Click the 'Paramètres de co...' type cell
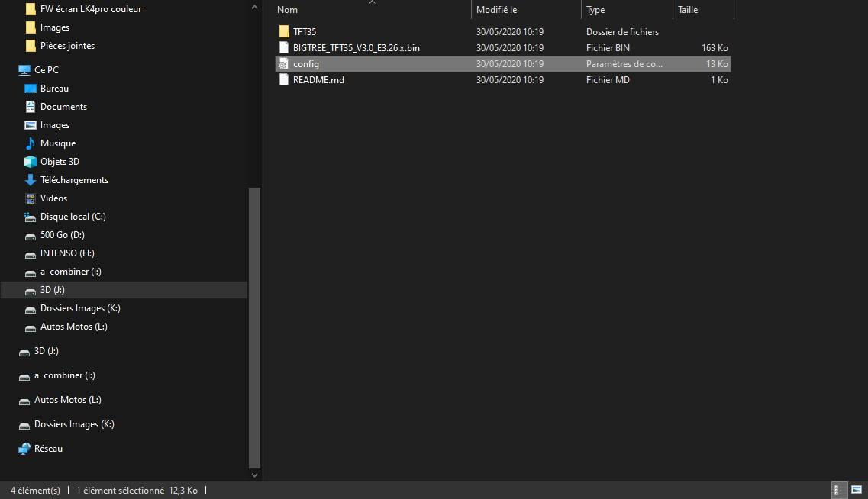 (x=624, y=63)
